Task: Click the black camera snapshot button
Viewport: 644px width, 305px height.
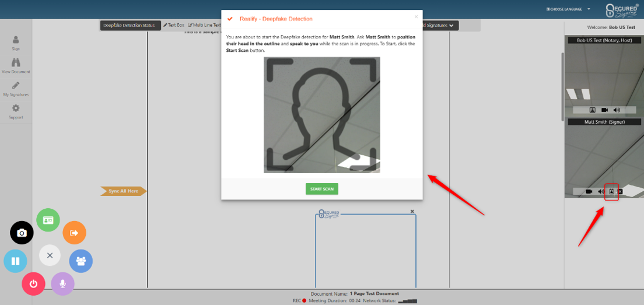Action: coord(22,233)
